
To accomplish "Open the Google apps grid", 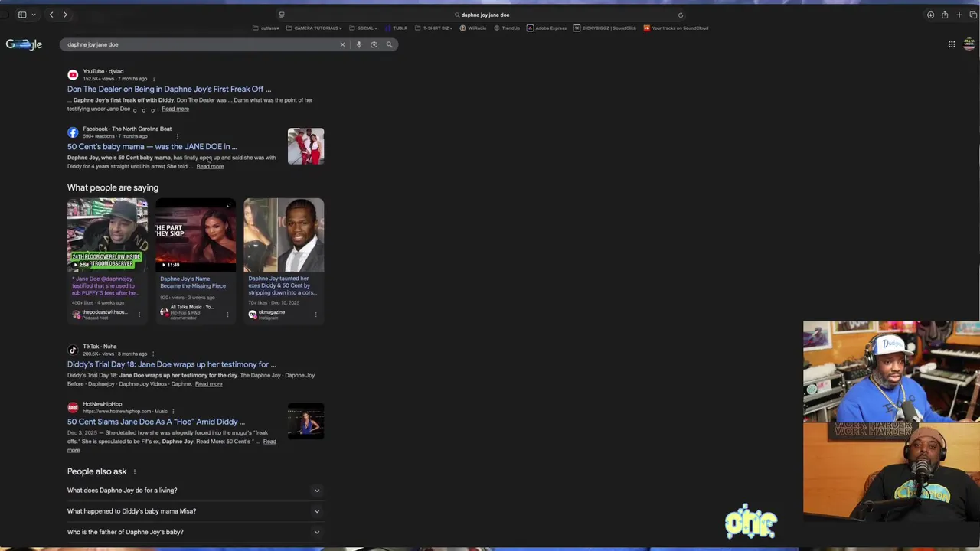I will [952, 44].
